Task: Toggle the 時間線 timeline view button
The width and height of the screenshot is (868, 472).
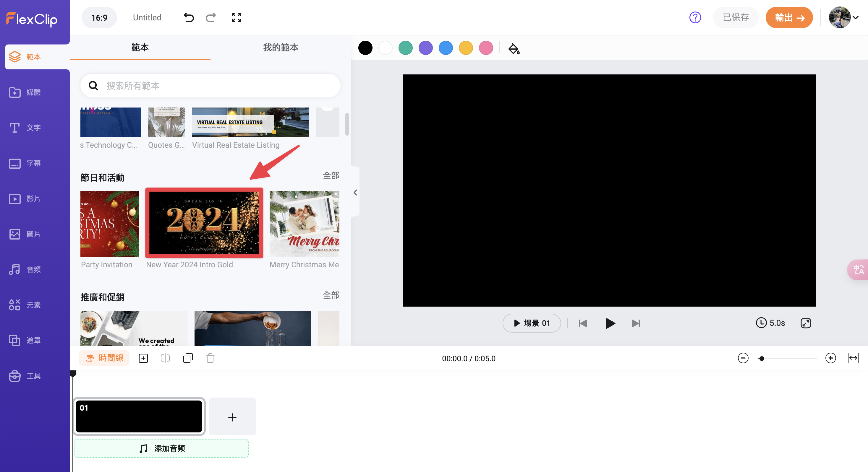Action: 104,358
